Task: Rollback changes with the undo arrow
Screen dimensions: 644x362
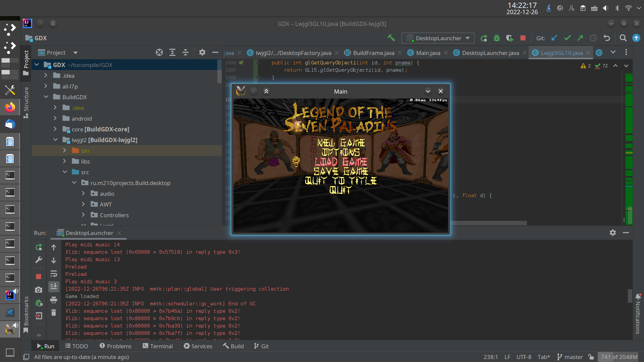Action: (606, 38)
